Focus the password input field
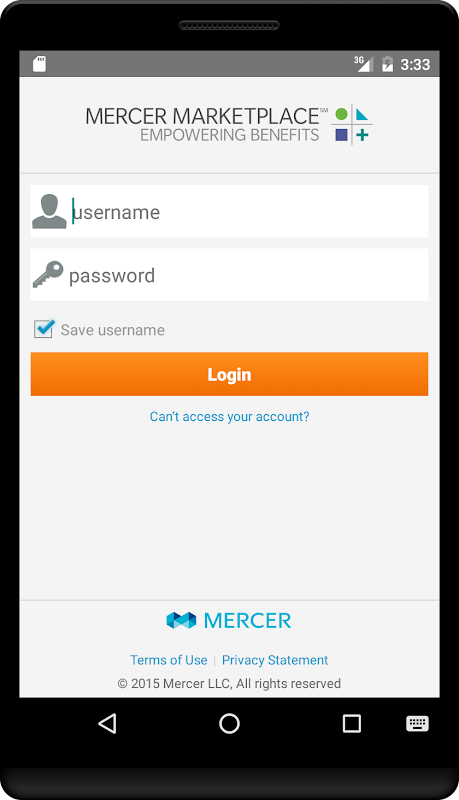The height and width of the screenshot is (800, 459). pyautogui.click(x=230, y=274)
